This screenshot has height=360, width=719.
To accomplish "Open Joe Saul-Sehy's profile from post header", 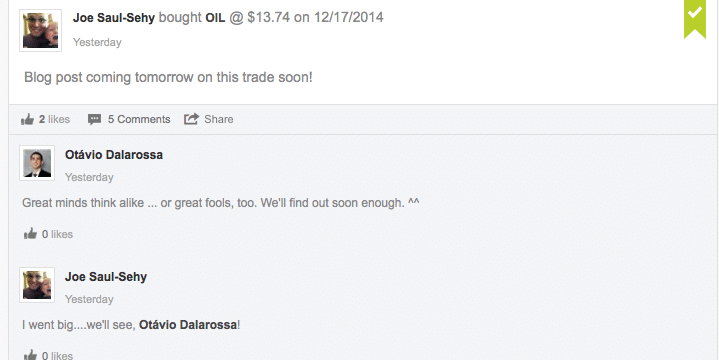I will (x=114, y=18).
